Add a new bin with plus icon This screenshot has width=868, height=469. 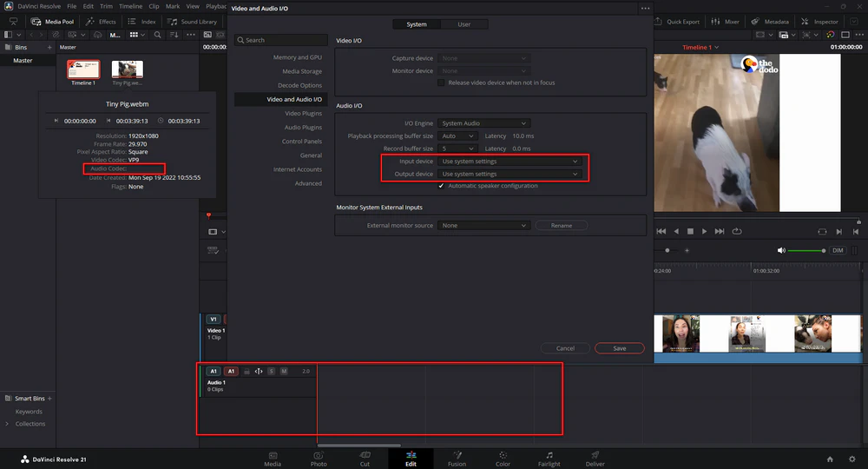[x=49, y=47]
